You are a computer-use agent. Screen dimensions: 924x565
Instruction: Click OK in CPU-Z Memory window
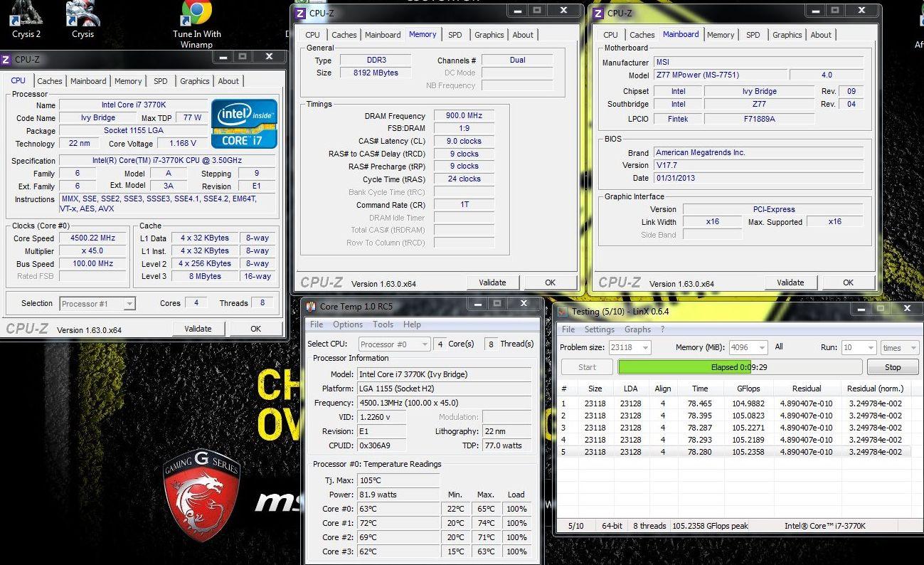tap(550, 282)
